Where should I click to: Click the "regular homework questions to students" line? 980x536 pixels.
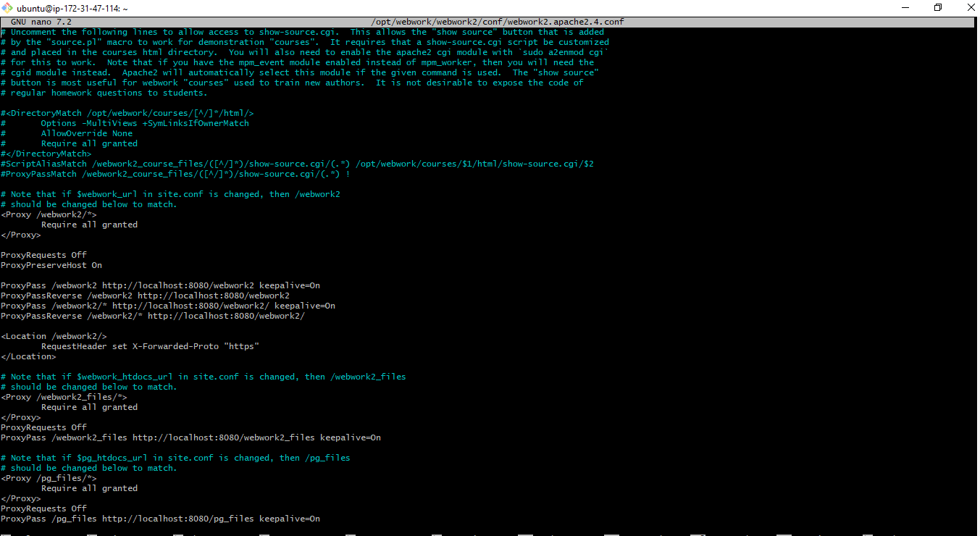point(104,93)
